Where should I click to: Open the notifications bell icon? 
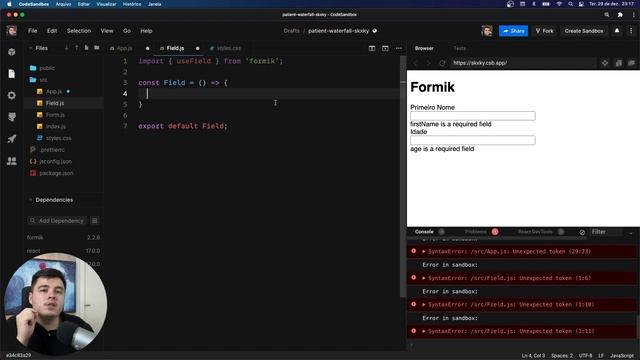(x=617, y=31)
